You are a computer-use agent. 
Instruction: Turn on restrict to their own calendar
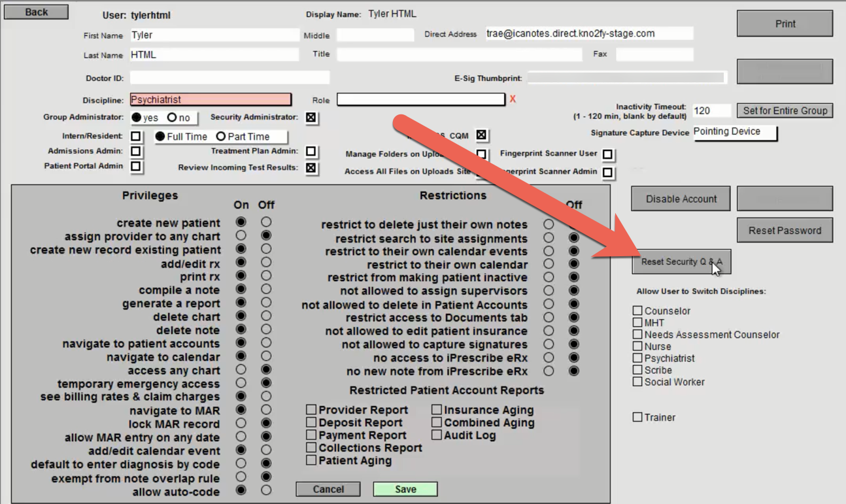click(x=549, y=265)
